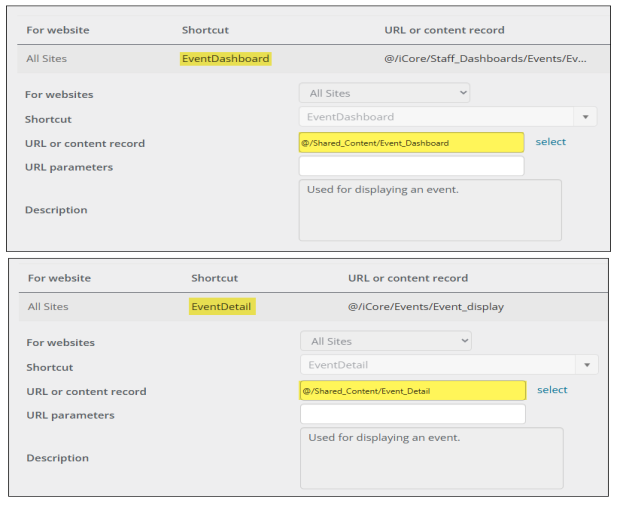The height and width of the screenshot is (506, 617).
Task: Sort by For website column above EventDetail row
Action: click(x=59, y=278)
